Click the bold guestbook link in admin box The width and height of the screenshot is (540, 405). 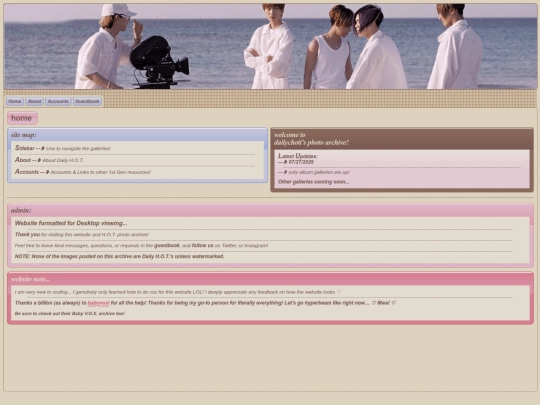167,246
